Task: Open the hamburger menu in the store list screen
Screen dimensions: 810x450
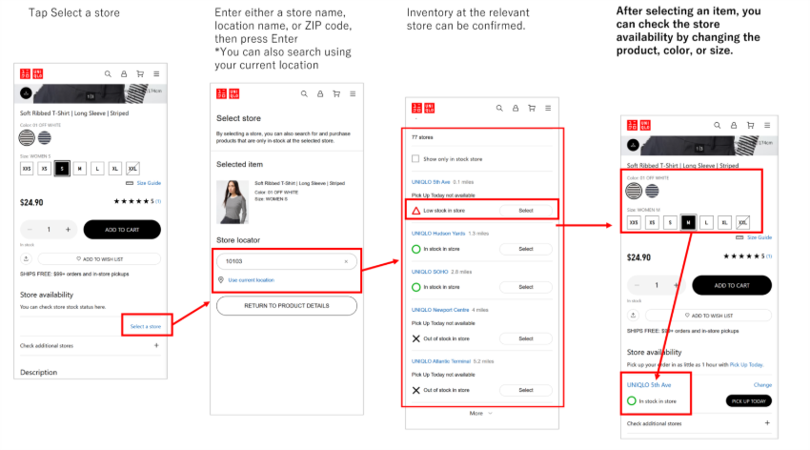Action: click(x=547, y=108)
